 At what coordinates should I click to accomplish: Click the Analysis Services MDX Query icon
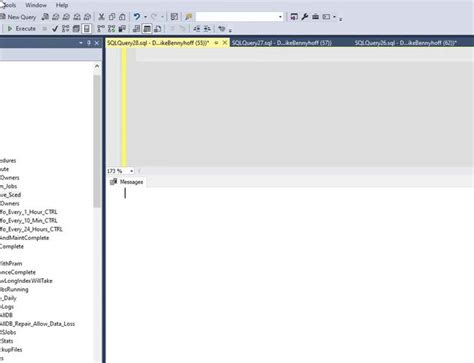click(56, 17)
